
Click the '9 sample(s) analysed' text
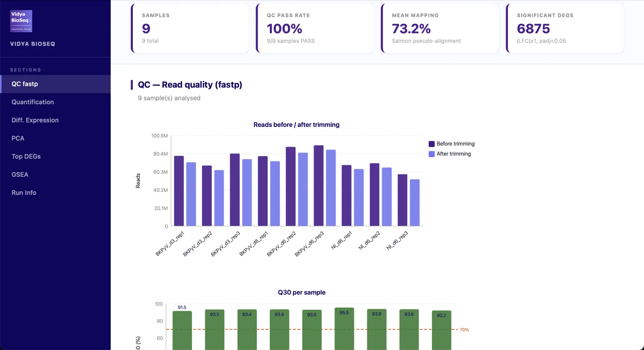(169, 98)
